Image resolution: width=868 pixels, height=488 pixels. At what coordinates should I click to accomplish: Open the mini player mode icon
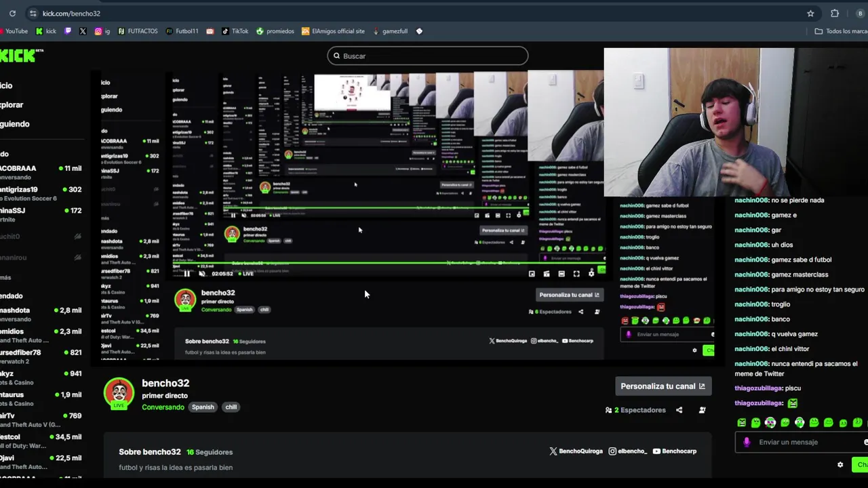pos(532,274)
